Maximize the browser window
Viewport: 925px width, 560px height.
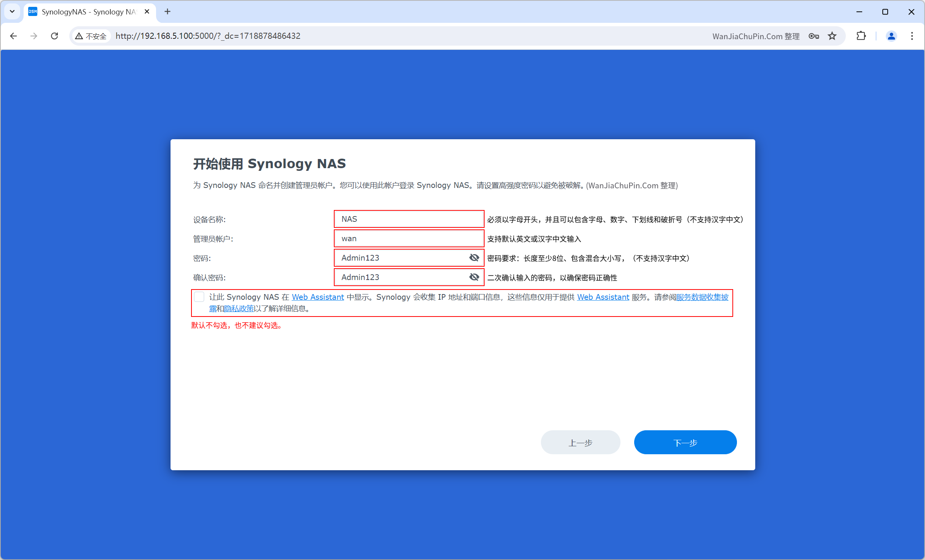click(x=885, y=12)
